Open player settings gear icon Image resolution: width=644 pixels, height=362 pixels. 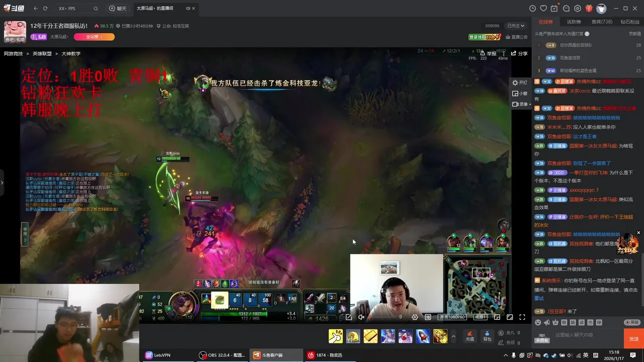pos(415,317)
